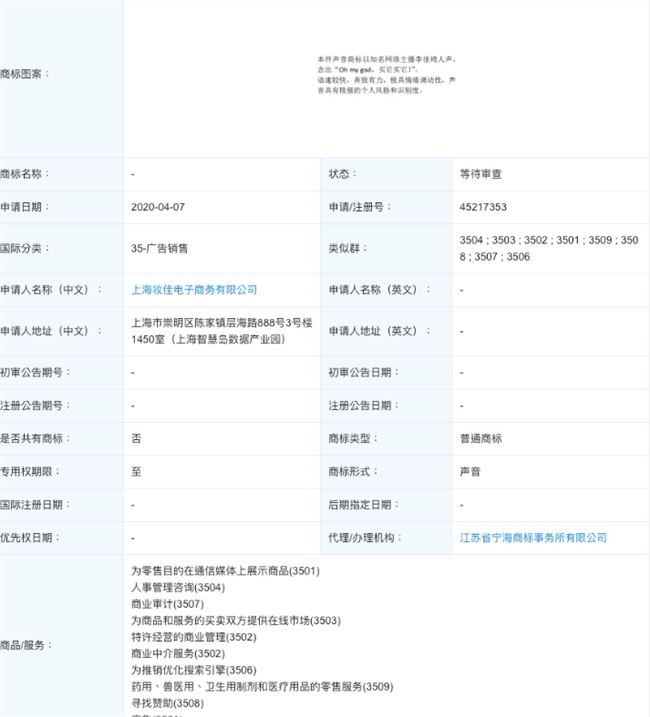Click the 商标形式 label
Image resolution: width=650 pixels, height=717 pixels.
353,472
